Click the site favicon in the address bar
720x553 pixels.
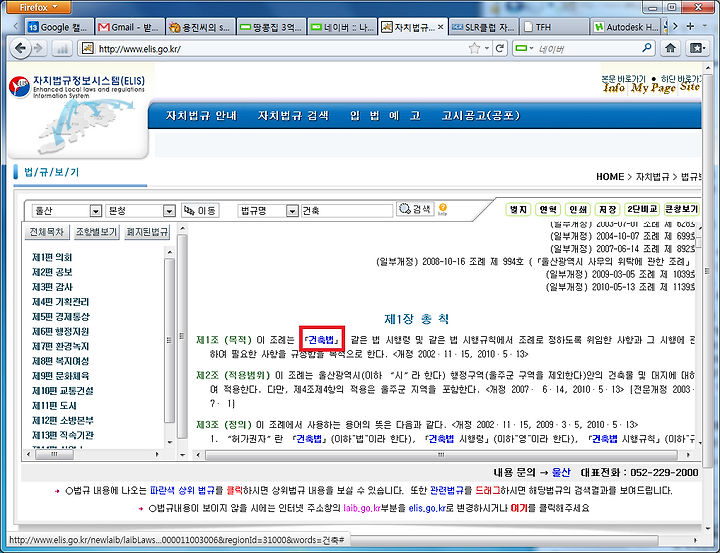[x=88, y=48]
